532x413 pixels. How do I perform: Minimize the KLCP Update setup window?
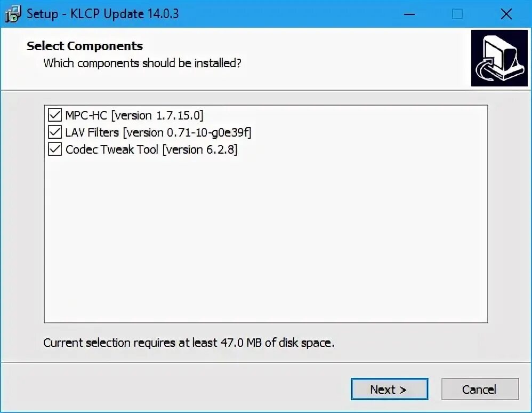(408, 14)
